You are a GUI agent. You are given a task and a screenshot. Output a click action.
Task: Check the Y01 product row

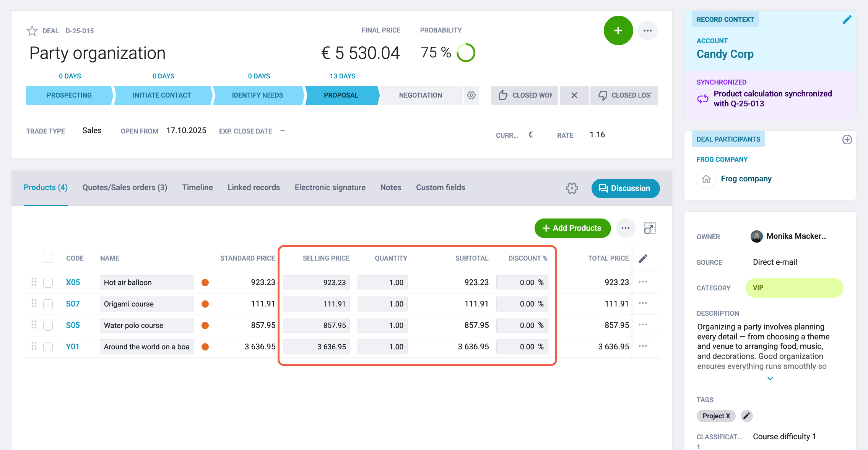pyautogui.click(x=48, y=347)
